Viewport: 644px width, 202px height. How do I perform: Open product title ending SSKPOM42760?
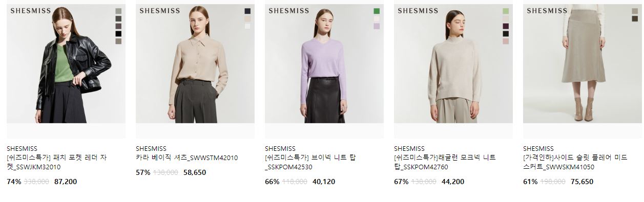click(x=445, y=162)
